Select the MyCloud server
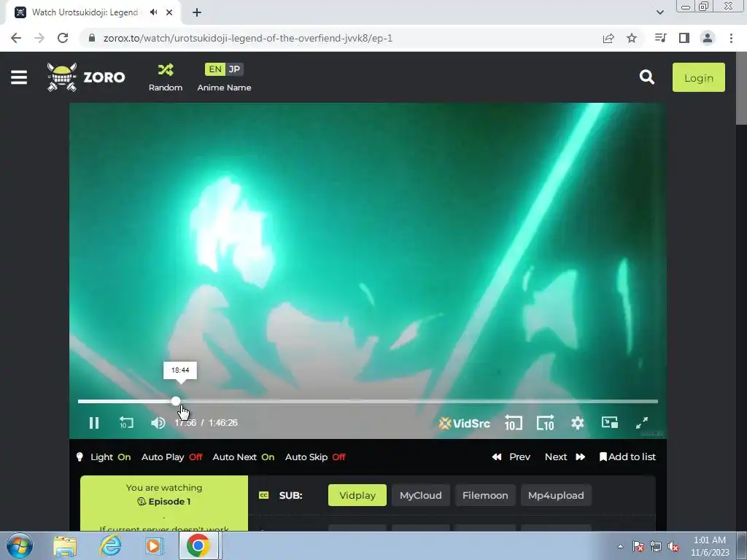The width and height of the screenshot is (747, 560). pyautogui.click(x=421, y=495)
